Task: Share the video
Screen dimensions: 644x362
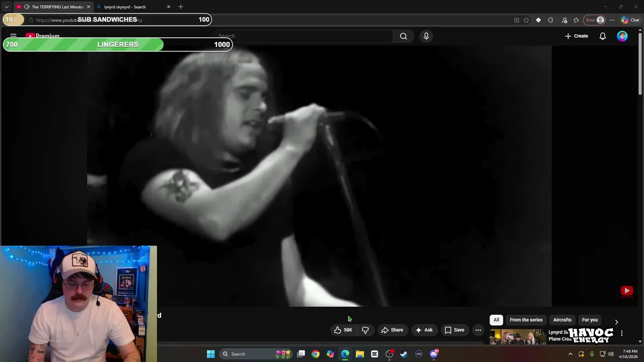Action: (x=392, y=330)
